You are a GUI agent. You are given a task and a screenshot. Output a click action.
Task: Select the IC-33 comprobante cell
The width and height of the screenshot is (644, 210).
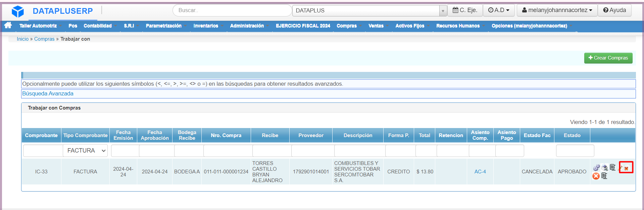[x=41, y=172]
